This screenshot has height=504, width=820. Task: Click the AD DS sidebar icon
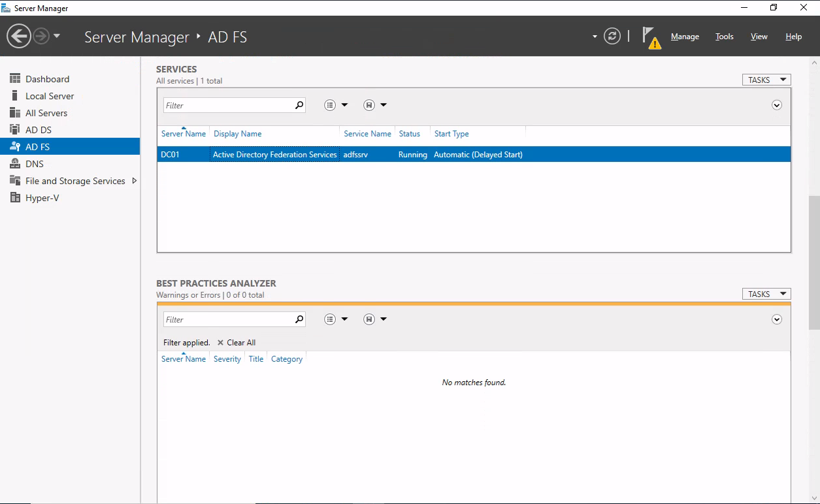point(15,129)
